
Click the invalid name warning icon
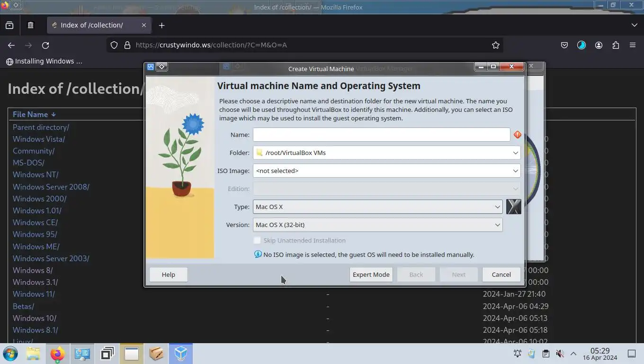point(518,135)
